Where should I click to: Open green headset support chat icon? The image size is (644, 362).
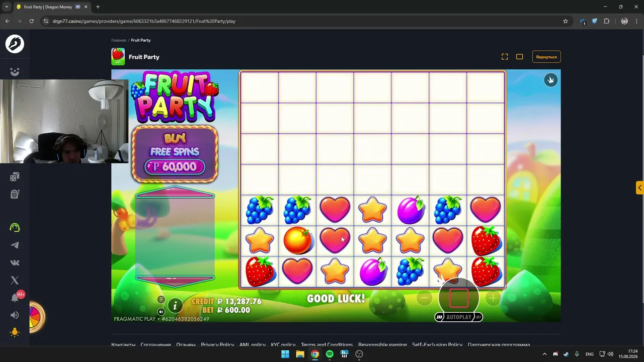[x=15, y=227]
